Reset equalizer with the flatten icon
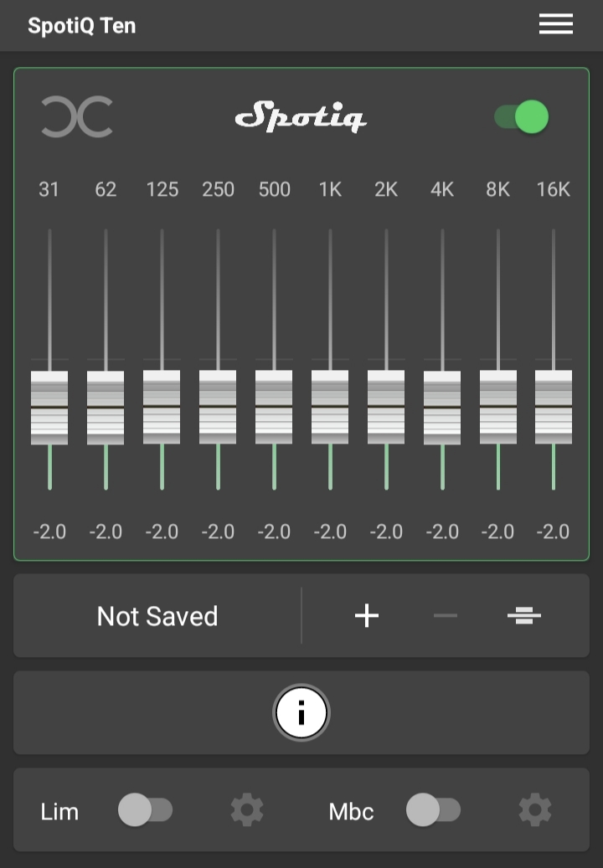 point(524,616)
